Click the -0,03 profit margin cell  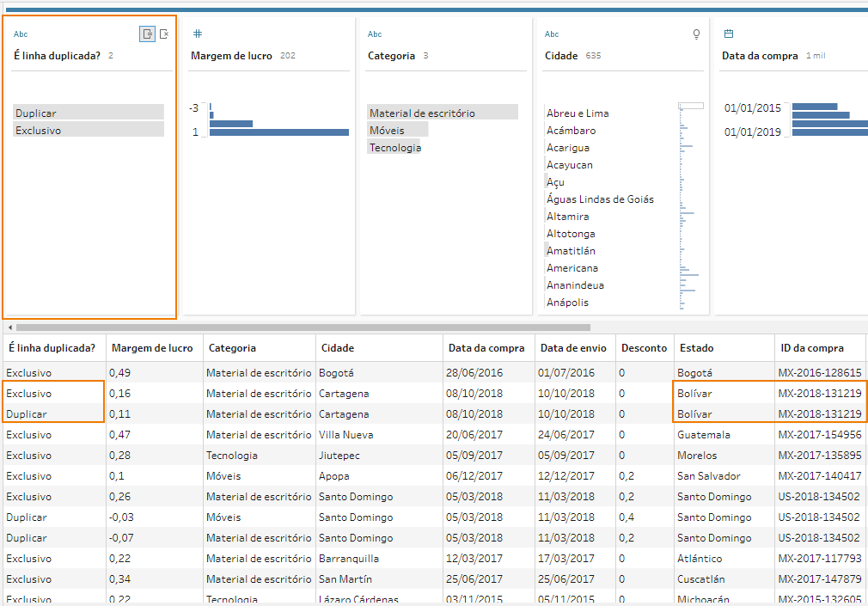pos(155,517)
